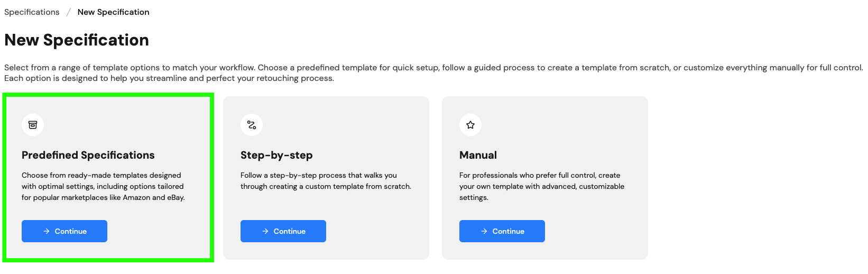Continue with the Manual option
The image size is (868, 274).
pyautogui.click(x=502, y=231)
